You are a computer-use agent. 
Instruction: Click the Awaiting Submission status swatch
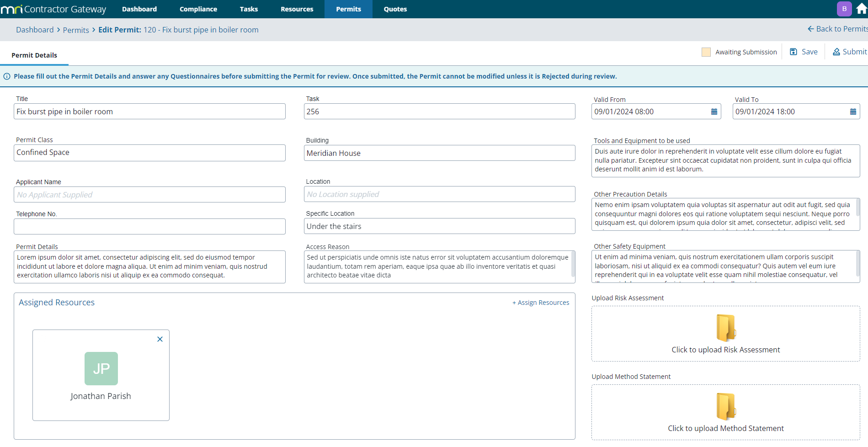[x=706, y=52]
